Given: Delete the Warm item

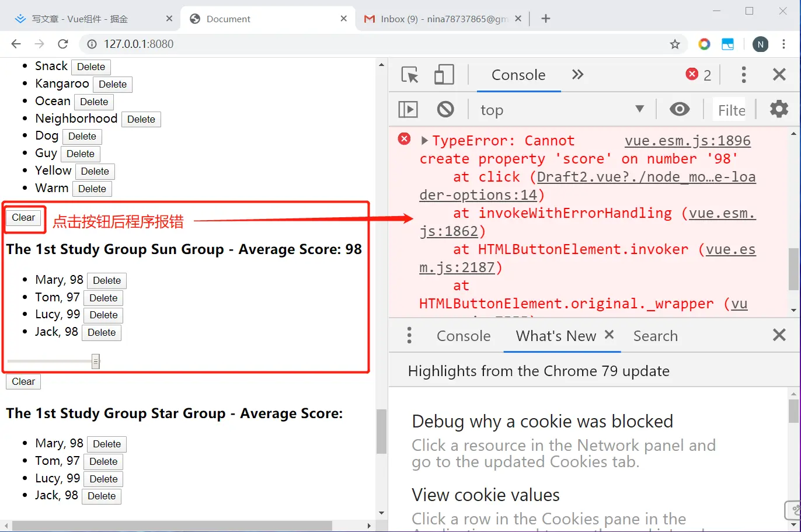Looking at the screenshot, I should pyautogui.click(x=92, y=189).
